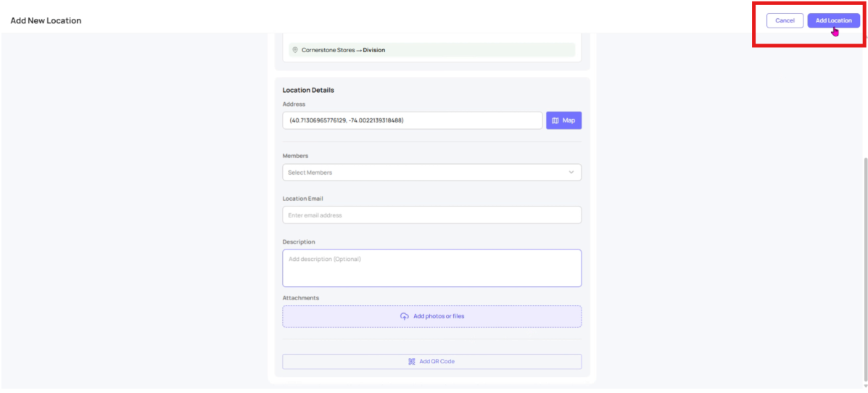868x393 pixels.
Task: Click the Add New Location page title
Action: [x=46, y=20]
